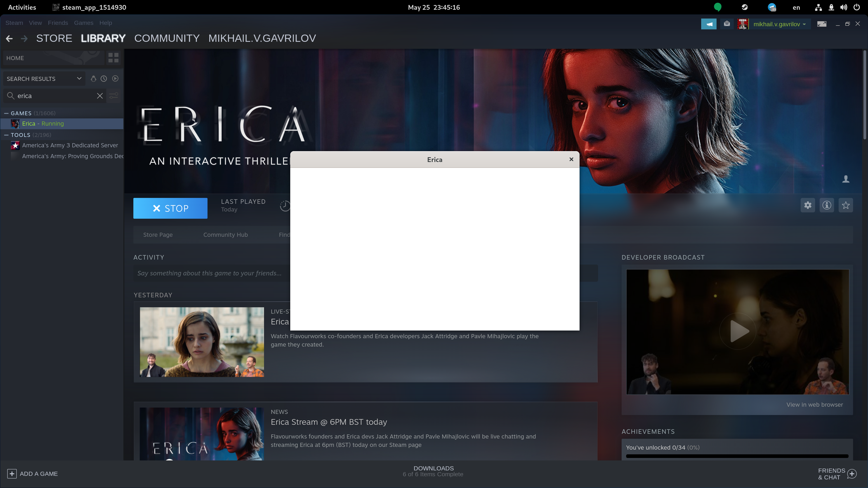
Task: Open the en language selector
Action: click(x=796, y=7)
